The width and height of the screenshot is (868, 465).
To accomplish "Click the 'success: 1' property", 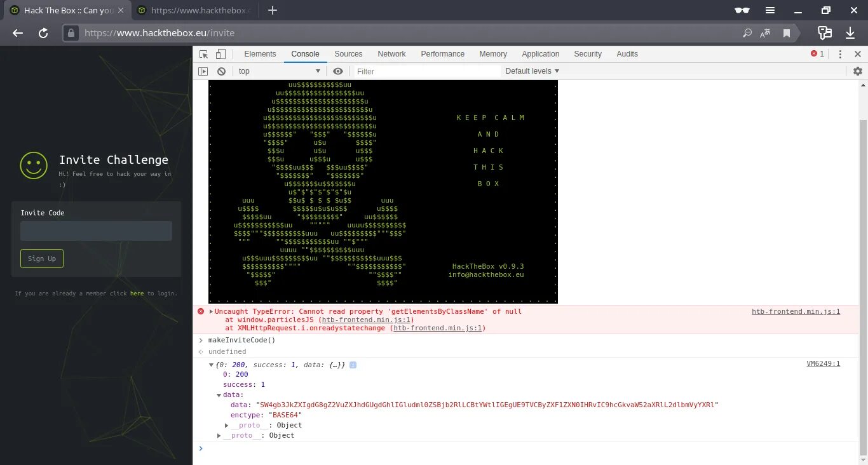I will point(243,384).
